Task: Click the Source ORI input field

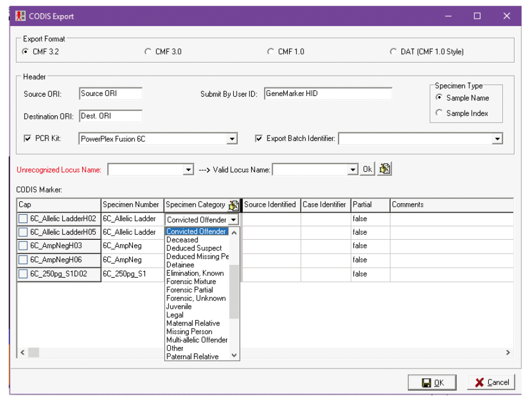Action: click(111, 94)
